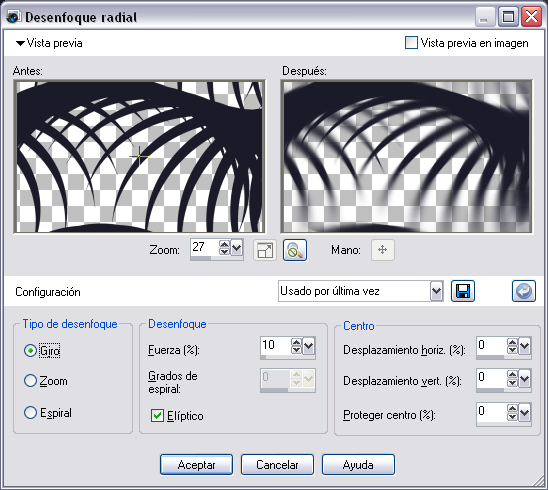Uncheck the Elíptico checkbox
This screenshot has width=548, height=490.
pyautogui.click(x=157, y=416)
